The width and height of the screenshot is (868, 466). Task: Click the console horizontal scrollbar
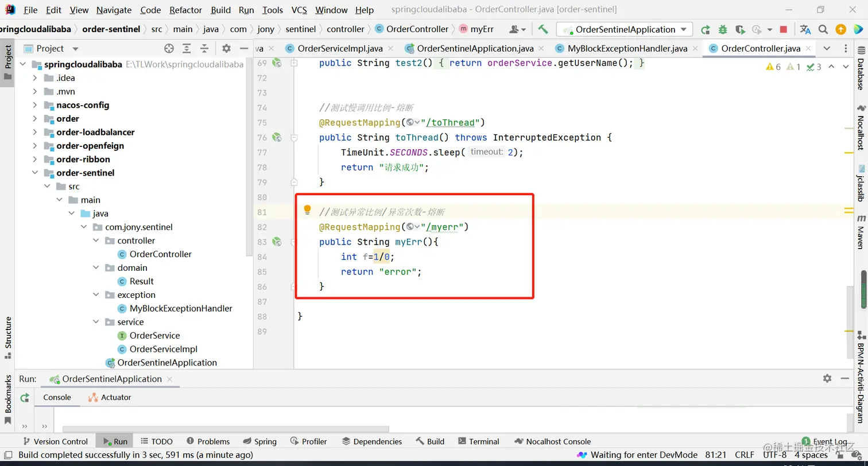tap(226, 429)
